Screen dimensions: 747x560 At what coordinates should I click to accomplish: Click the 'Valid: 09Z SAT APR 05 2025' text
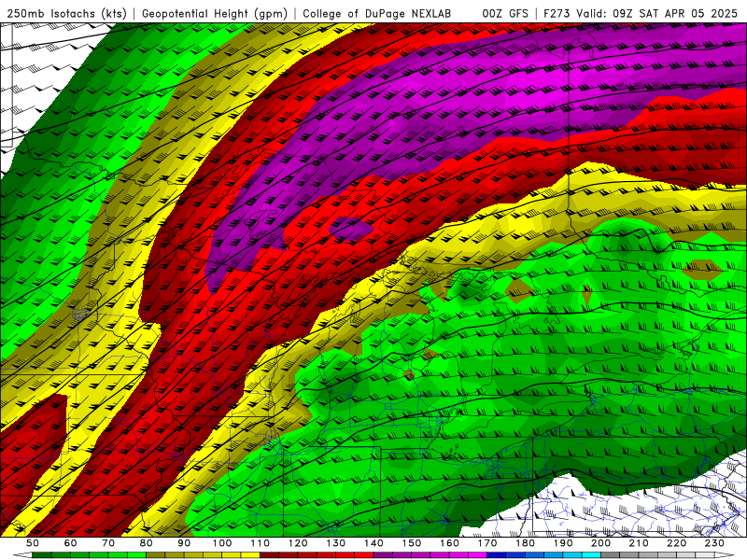pos(657,14)
